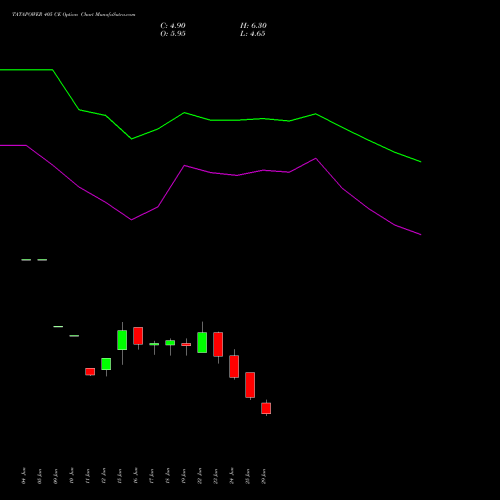Click the 10 Jan date axis label
Image resolution: width=500 pixels, height=500 pixels.
click(71, 476)
